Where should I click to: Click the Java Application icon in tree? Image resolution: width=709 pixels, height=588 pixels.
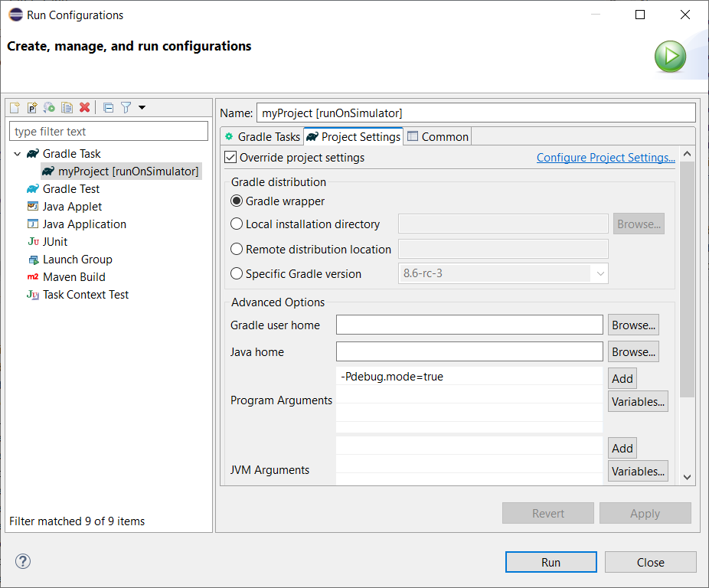[32, 224]
